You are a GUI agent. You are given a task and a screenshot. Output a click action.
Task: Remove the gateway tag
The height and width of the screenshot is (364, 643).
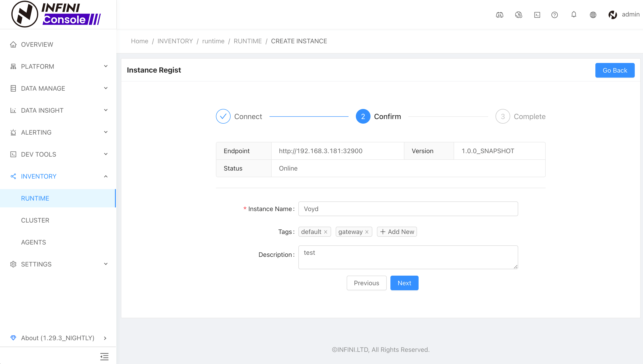tap(367, 232)
